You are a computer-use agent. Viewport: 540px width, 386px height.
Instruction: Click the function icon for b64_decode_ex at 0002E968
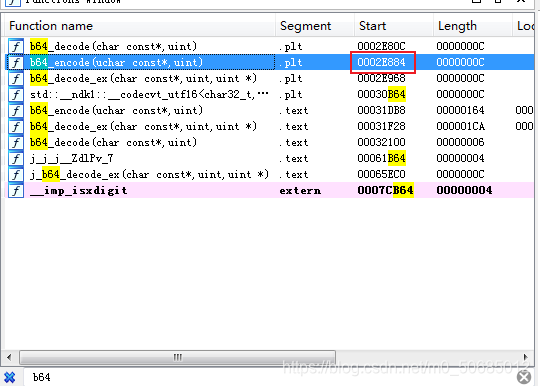click(16, 79)
